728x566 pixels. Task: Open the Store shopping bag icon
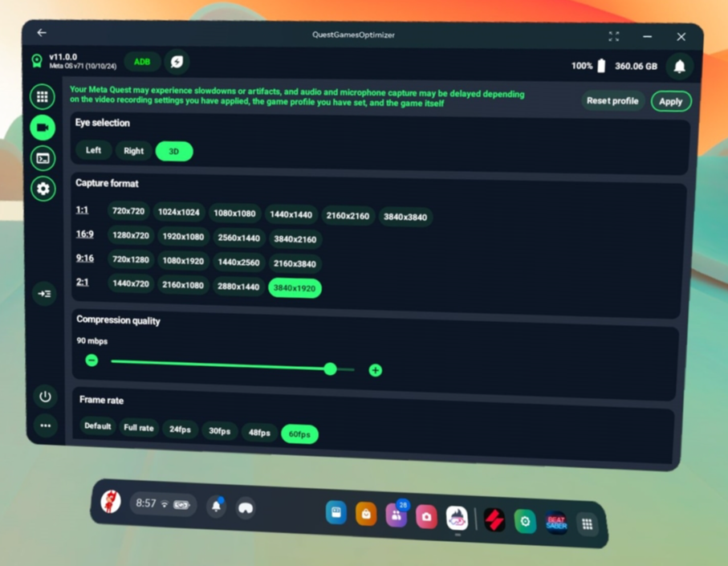(x=366, y=514)
